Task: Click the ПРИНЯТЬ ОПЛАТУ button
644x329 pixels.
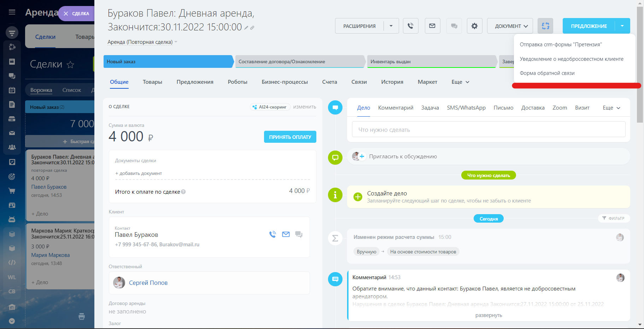Action: 290,137
